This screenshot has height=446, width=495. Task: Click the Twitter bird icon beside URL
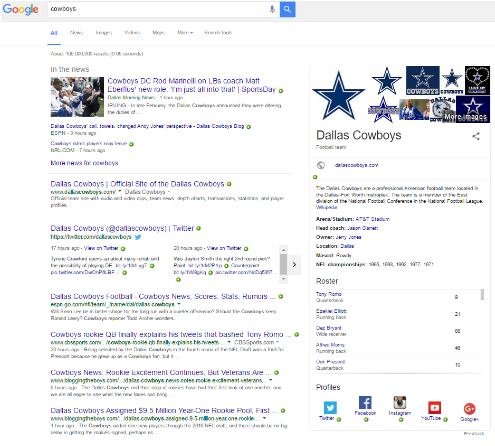pos(138,237)
